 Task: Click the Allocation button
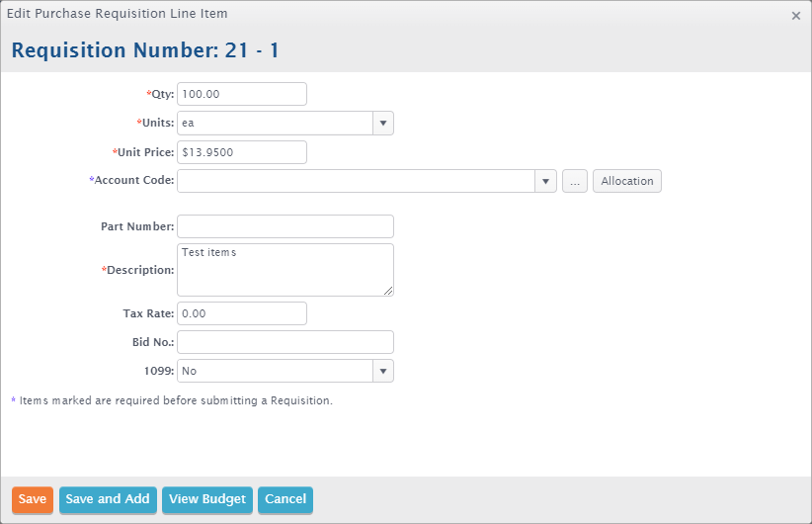click(x=627, y=181)
